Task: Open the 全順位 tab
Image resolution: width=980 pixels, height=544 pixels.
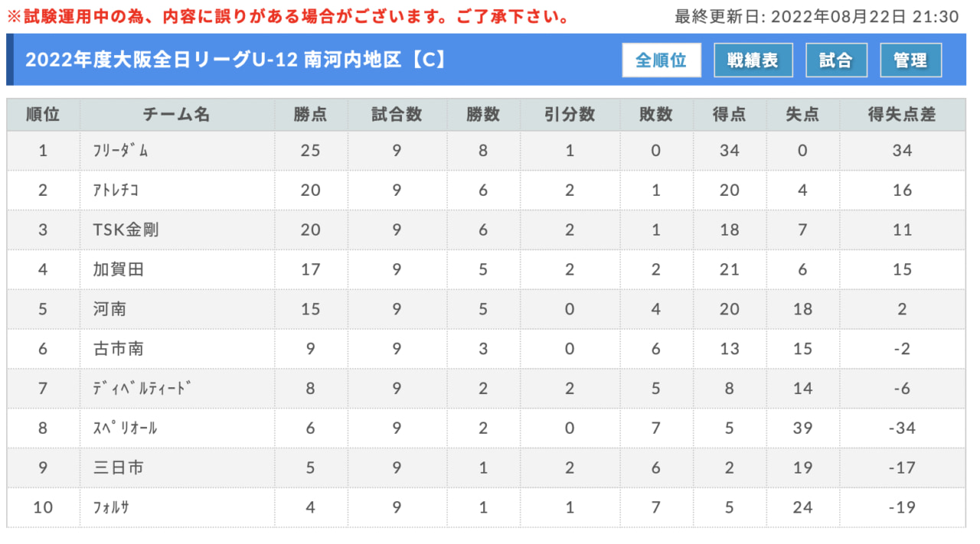Action: pos(661,60)
